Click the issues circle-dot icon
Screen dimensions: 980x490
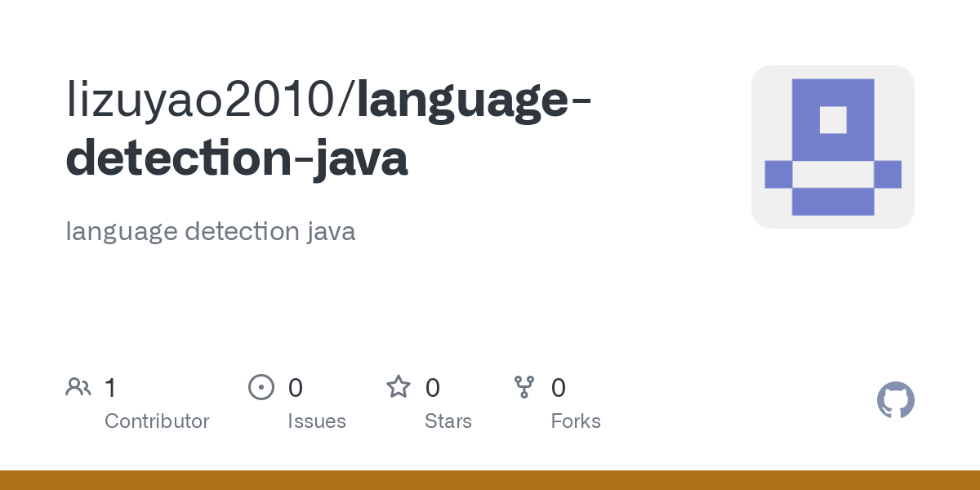pyautogui.click(x=261, y=387)
